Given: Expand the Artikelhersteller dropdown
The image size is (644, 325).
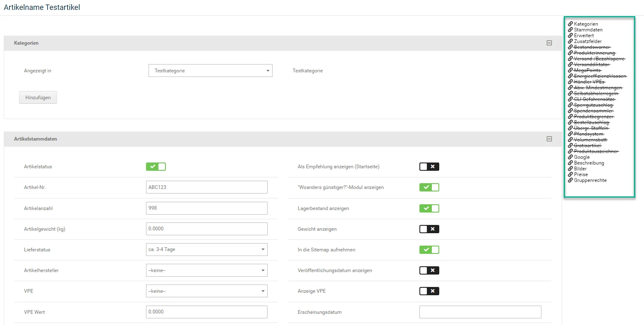Looking at the screenshot, I should click(x=207, y=270).
